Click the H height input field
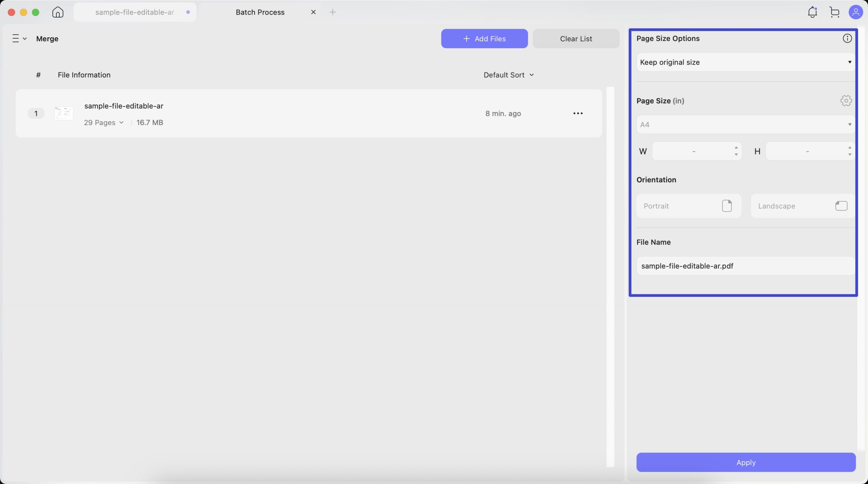This screenshot has width=868, height=484. click(810, 151)
